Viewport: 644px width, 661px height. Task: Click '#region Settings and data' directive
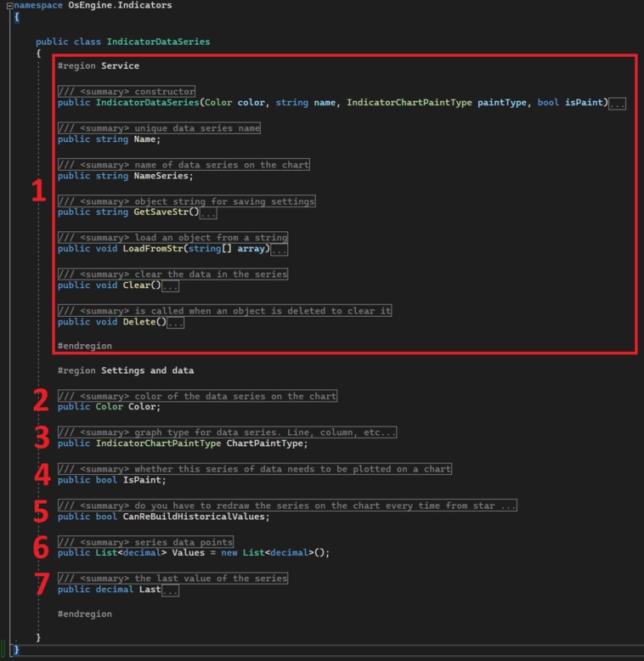126,370
